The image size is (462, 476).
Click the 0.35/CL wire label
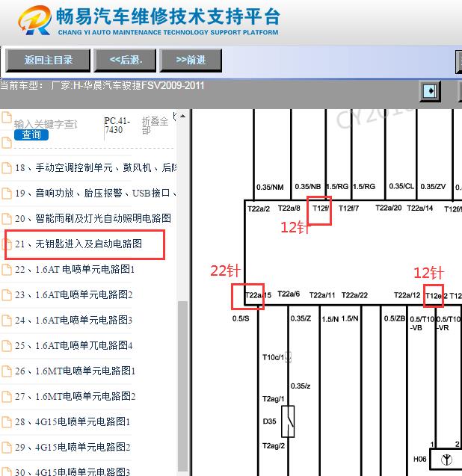coord(401,186)
